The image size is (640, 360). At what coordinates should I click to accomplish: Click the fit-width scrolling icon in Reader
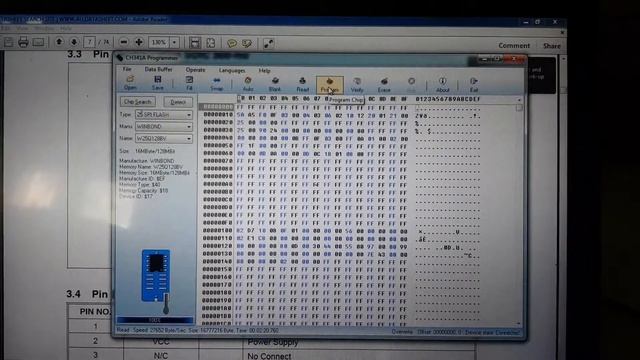(x=195, y=42)
